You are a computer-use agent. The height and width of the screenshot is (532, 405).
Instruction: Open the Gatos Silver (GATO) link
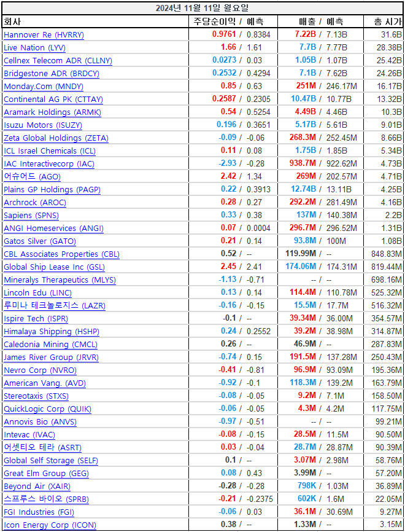[x=40, y=241]
